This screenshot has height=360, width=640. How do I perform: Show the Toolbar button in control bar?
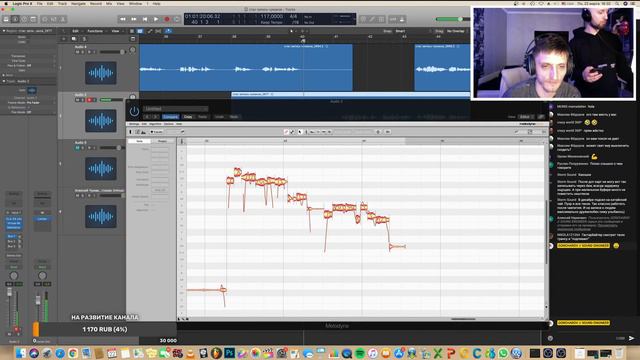(33, 19)
